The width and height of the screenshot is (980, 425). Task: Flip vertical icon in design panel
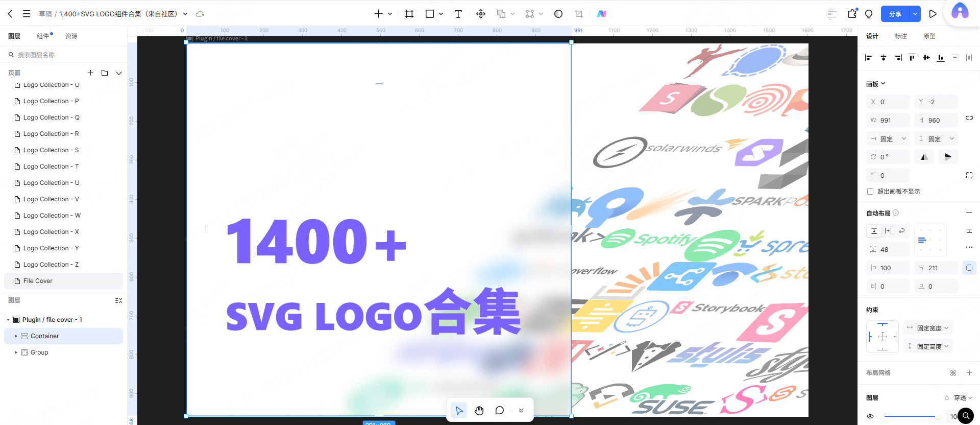click(x=948, y=157)
